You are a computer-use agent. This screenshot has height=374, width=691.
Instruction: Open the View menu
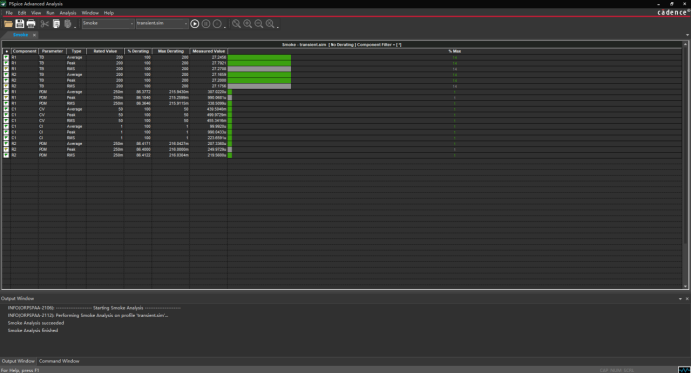point(36,13)
